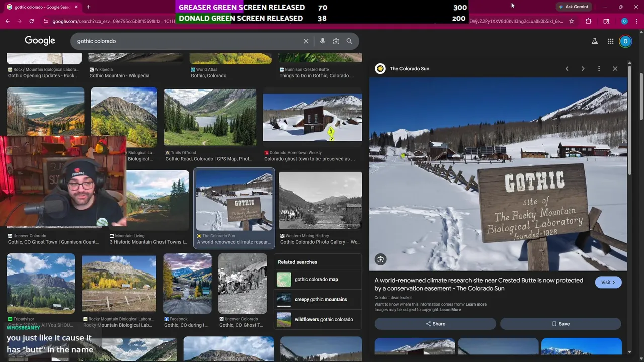
Task: Click the Lens search icon on preview image
Action: point(380,259)
